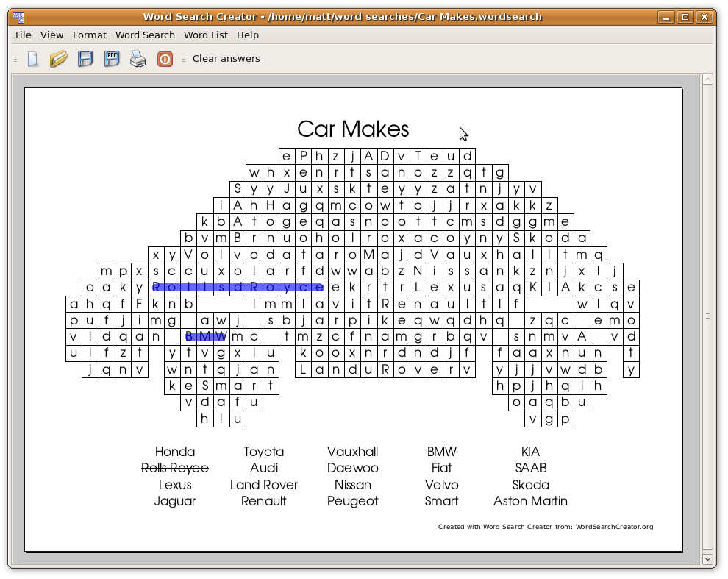The image size is (728, 579).
Task: Click the word Volvo in list
Action: tap(441, 485)
